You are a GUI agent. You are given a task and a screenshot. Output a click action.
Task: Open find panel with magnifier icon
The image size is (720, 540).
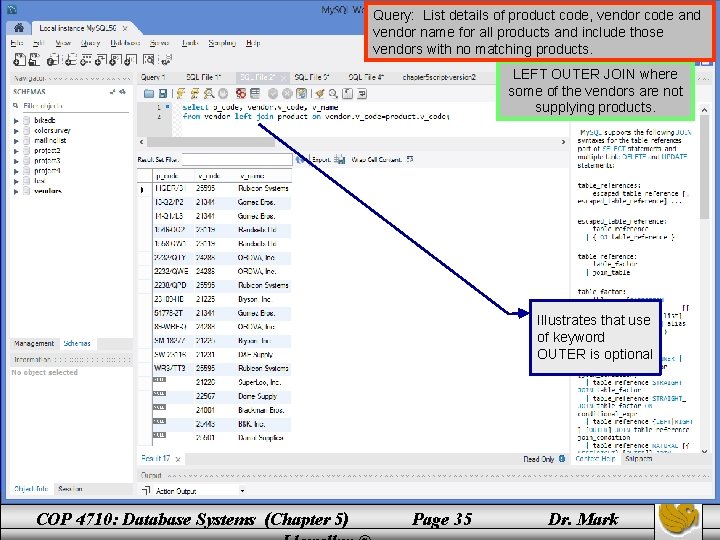coord(333,94)
